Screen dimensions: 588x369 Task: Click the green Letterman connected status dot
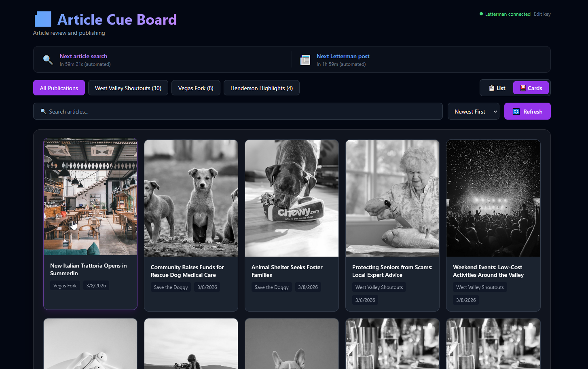point(481,14)
